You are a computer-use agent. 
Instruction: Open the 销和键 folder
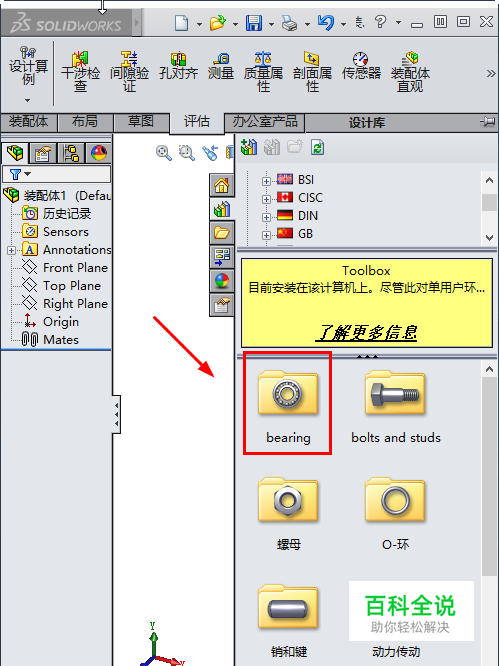coord(288,620)
